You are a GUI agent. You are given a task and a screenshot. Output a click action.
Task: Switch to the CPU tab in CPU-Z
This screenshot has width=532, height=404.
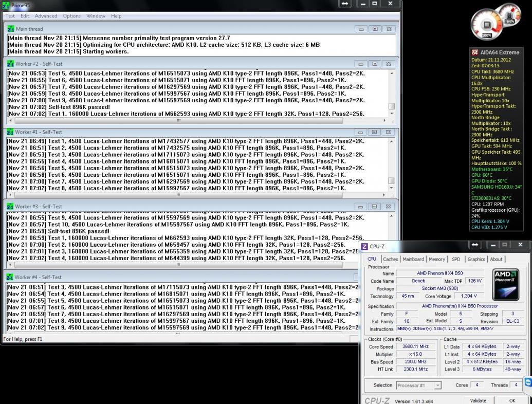(x=372, y=259)
